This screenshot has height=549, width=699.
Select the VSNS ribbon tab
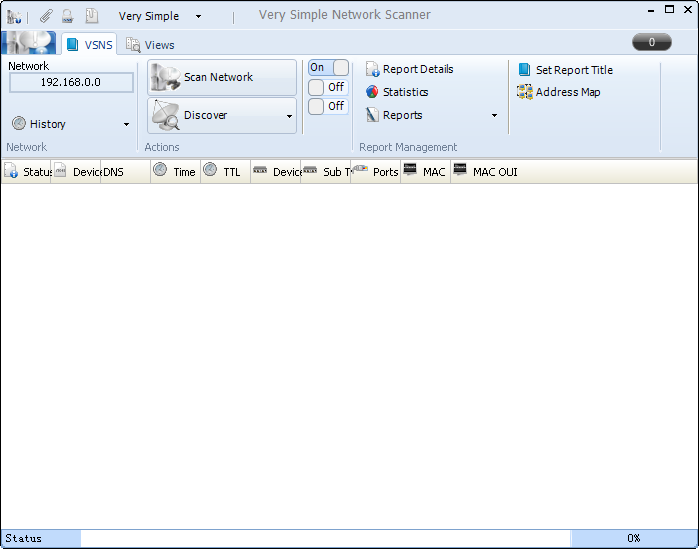coord(89,45)
